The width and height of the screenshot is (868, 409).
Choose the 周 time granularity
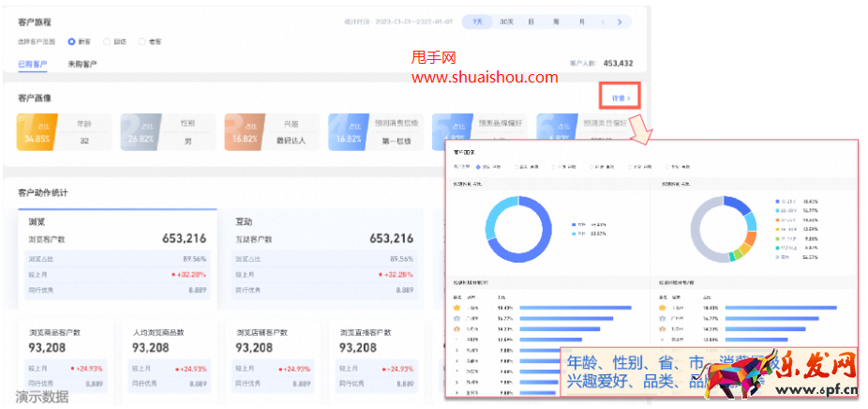point(556,23)
